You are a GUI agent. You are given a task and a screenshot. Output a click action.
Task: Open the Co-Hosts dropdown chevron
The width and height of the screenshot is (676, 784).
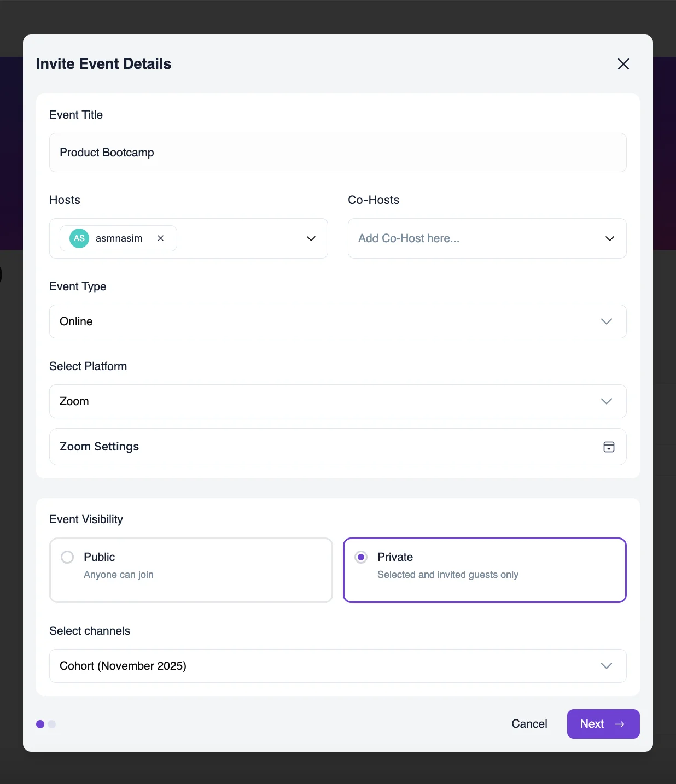point(609,238)
